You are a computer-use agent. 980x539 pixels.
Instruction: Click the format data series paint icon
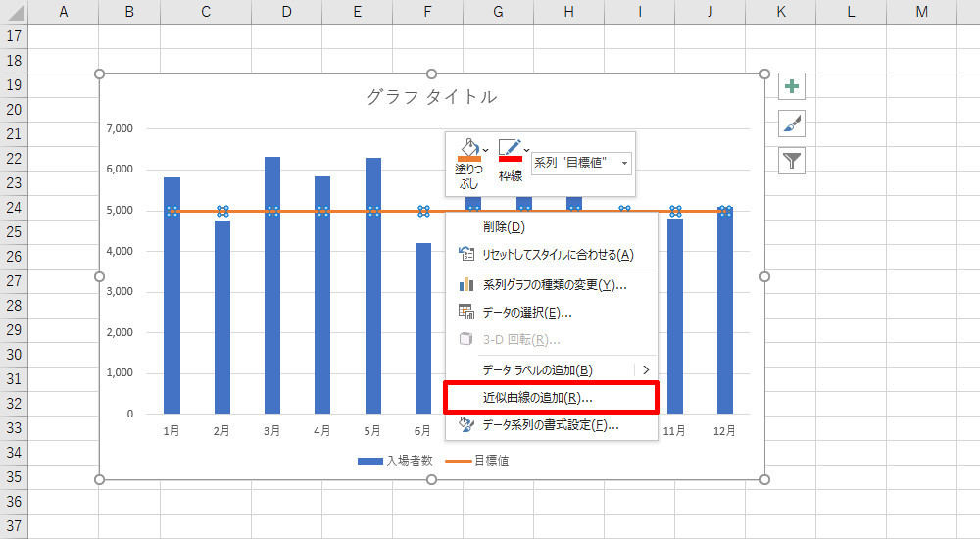click(466, 424)
